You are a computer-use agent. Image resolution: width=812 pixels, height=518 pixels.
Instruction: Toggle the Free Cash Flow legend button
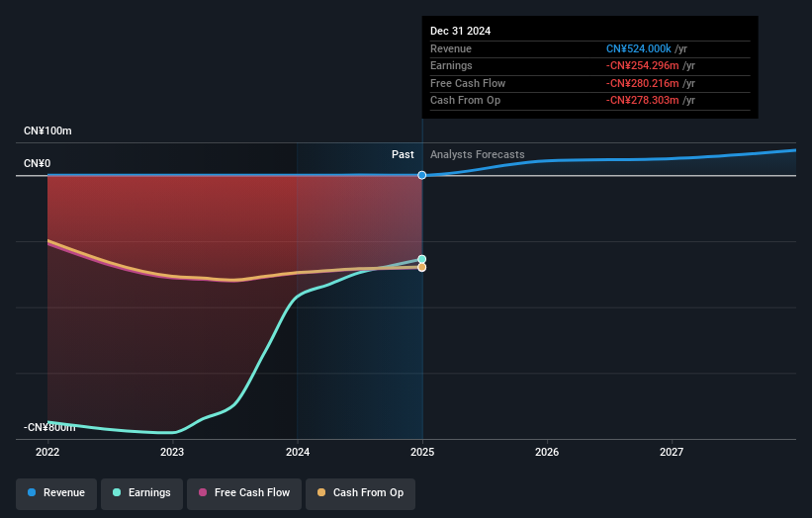pyautogui.click(x=244, y=493)
